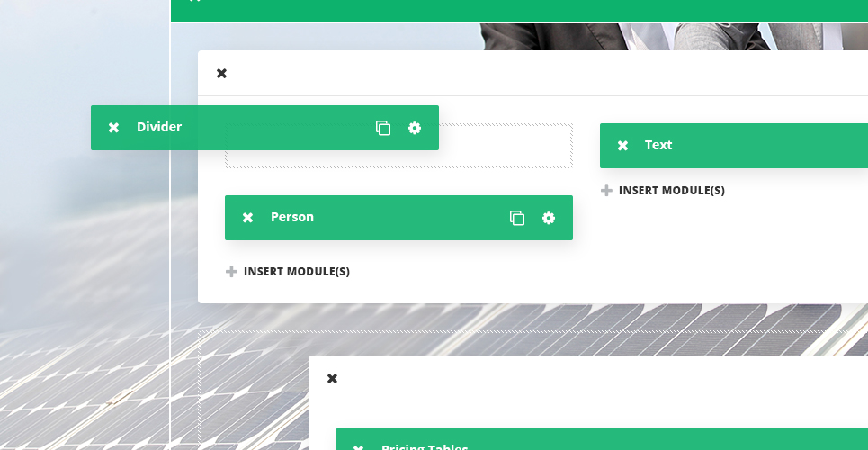Open Person module settings gear
This screenshot has height=450, width=868.
(549, 218)
